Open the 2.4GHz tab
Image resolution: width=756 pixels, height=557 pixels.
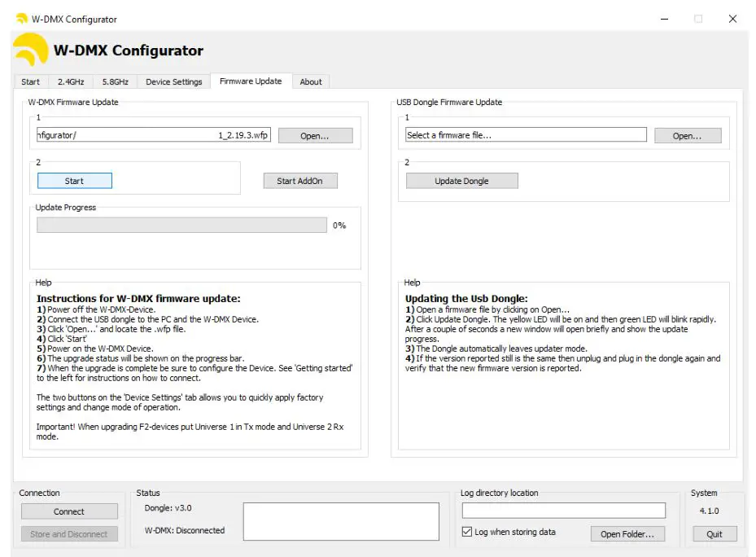coord(71,81)
